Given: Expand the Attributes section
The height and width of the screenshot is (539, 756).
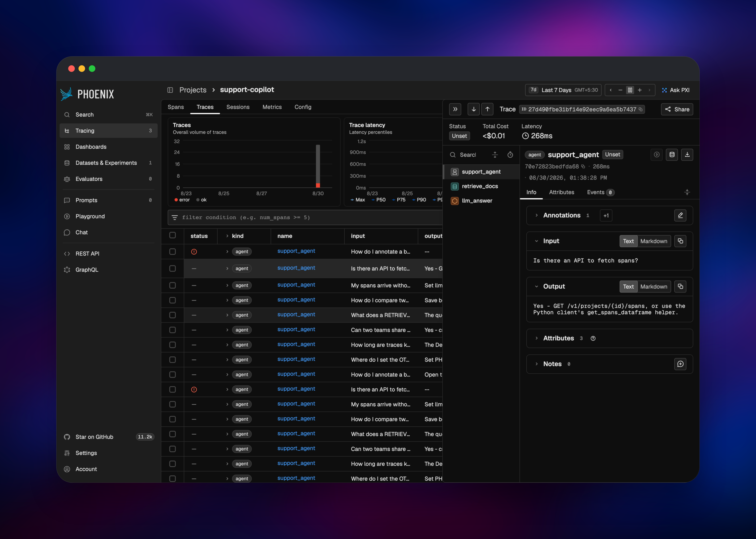Looking at the screenshot, I should pyautogui.click(x=536, y=338).
